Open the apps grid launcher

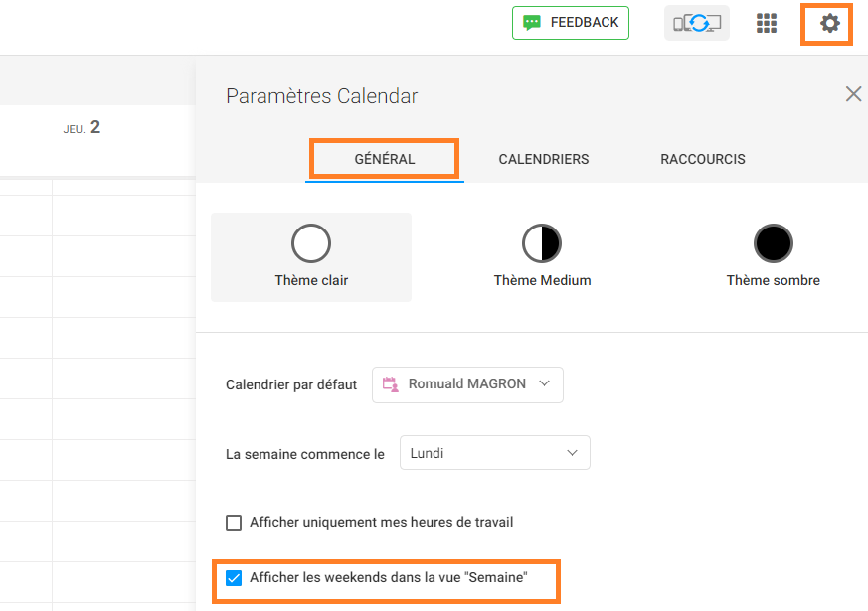[767, 23]
